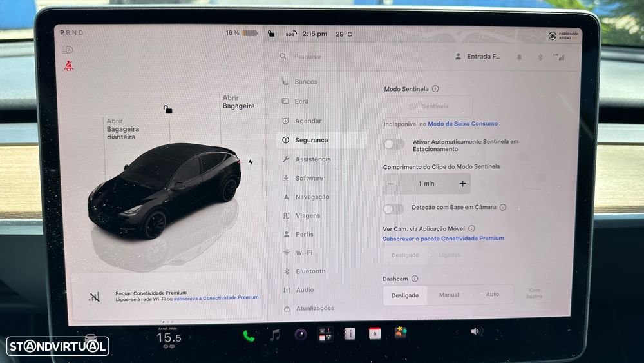644x363 pixels.
Task: Set Dashcam to Auto
Action: (493, 295)
